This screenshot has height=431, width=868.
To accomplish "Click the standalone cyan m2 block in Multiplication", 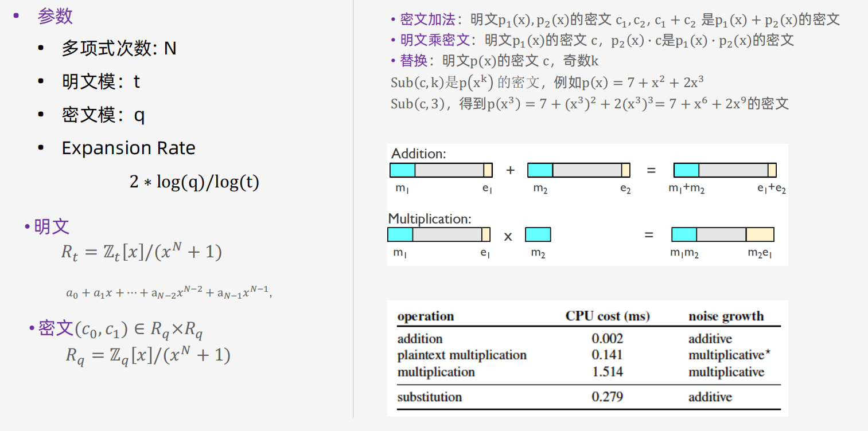I will 538,234.
